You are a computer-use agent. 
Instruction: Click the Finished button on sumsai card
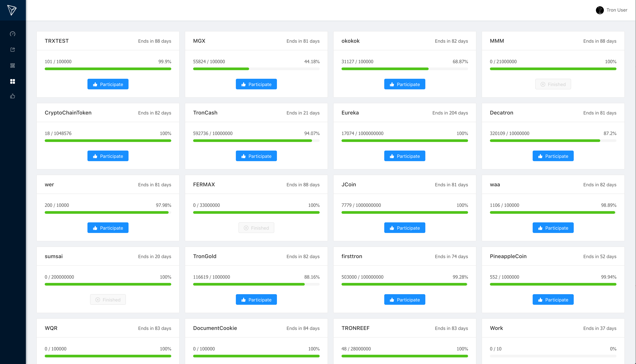point(108,299)
